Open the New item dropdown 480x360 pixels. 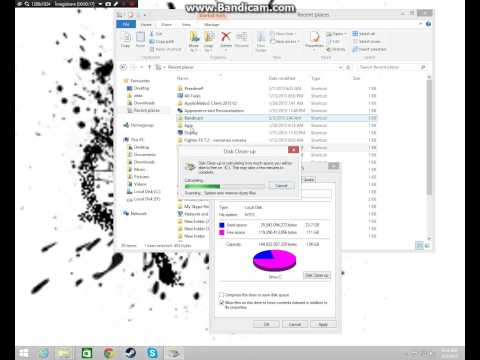(x=284, y=34)
